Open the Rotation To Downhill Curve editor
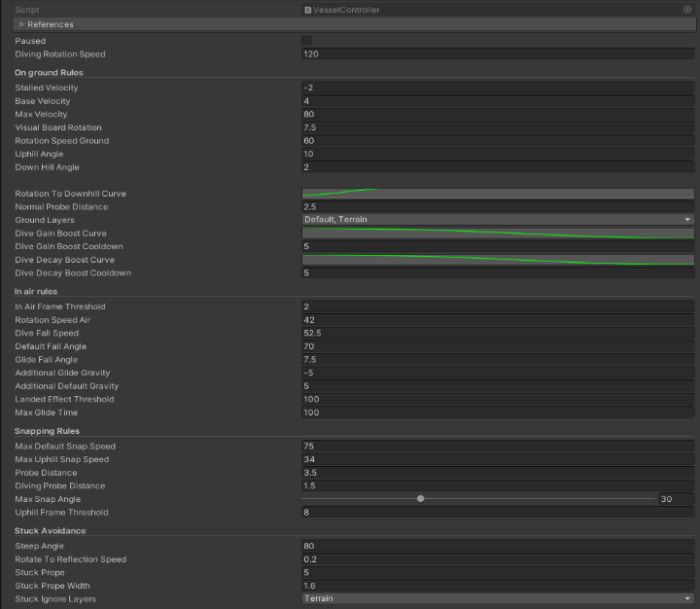Screen dimensions: 700x609 (x=497, y=194)
